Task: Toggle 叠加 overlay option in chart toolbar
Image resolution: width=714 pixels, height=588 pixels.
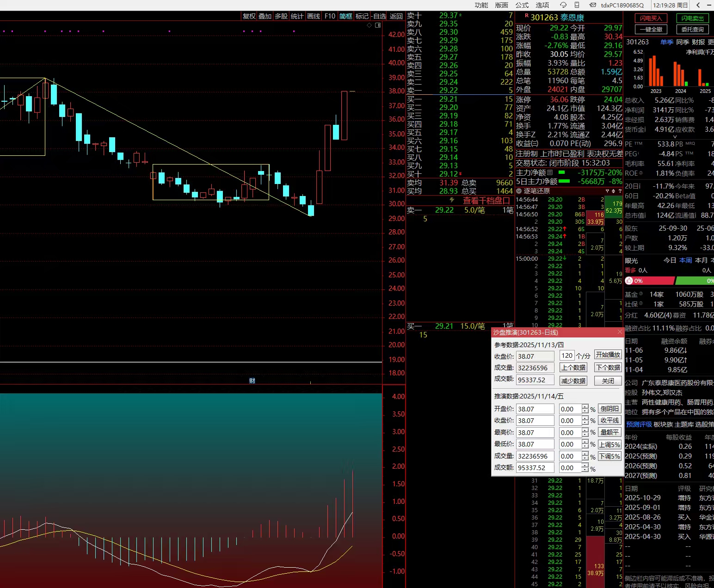Action: (x=265, y=16)
